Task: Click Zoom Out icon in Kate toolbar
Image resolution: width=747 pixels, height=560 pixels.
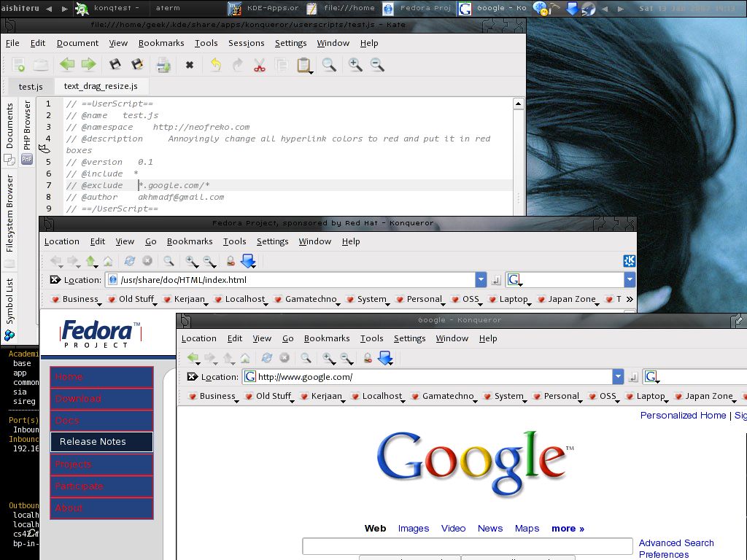Action: (377, 65)
